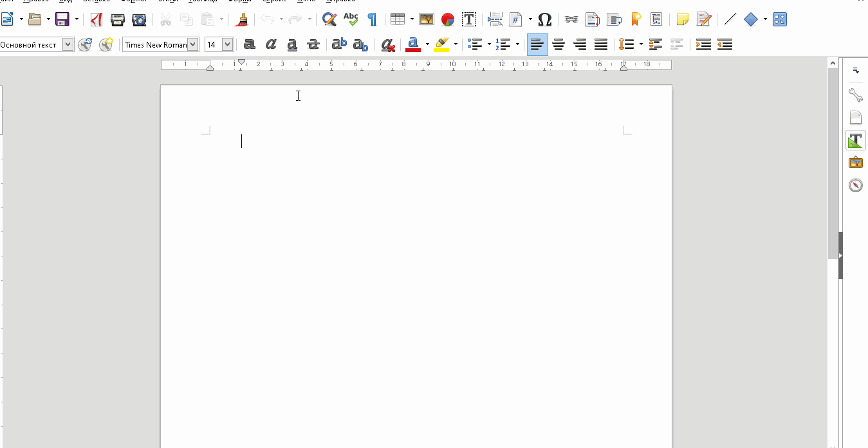Toggle formatting marks with the pilcrow icon
The width and height of the screenshot is (868, 448).
click(x=372, y=19)
